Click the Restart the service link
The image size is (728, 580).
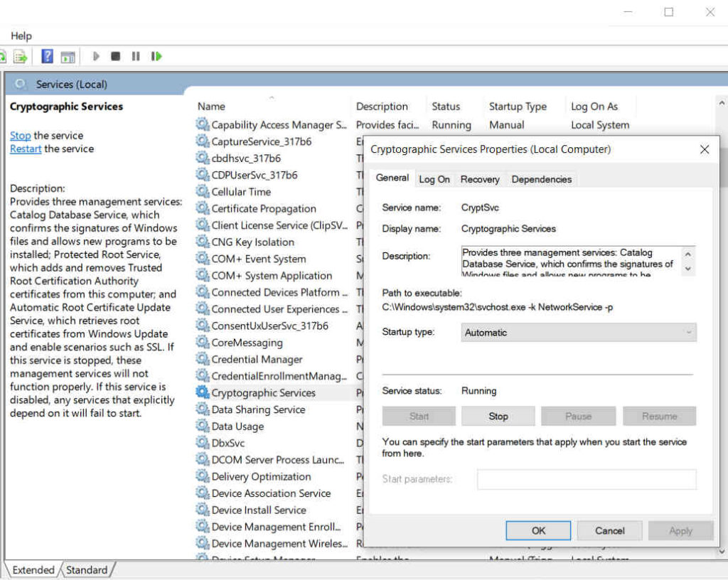pos(26,149)
